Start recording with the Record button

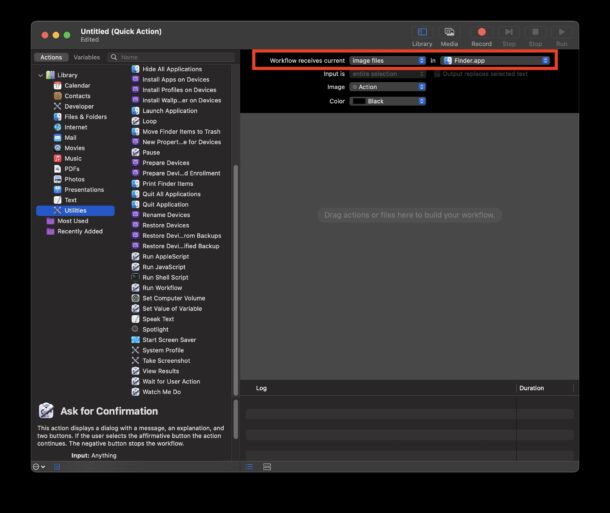(x=481, y=33)
